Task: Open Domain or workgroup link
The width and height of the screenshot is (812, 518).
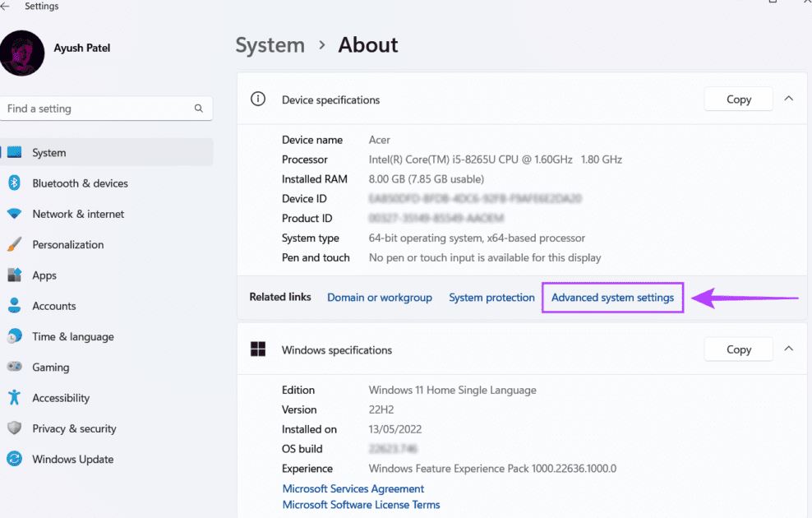Action: tap(380, 298)
